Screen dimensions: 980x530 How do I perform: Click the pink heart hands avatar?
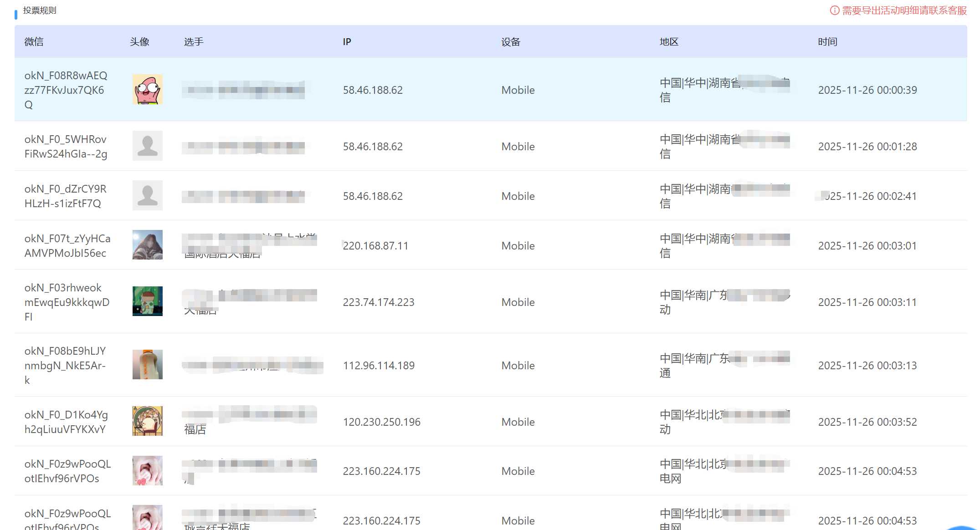147,470
